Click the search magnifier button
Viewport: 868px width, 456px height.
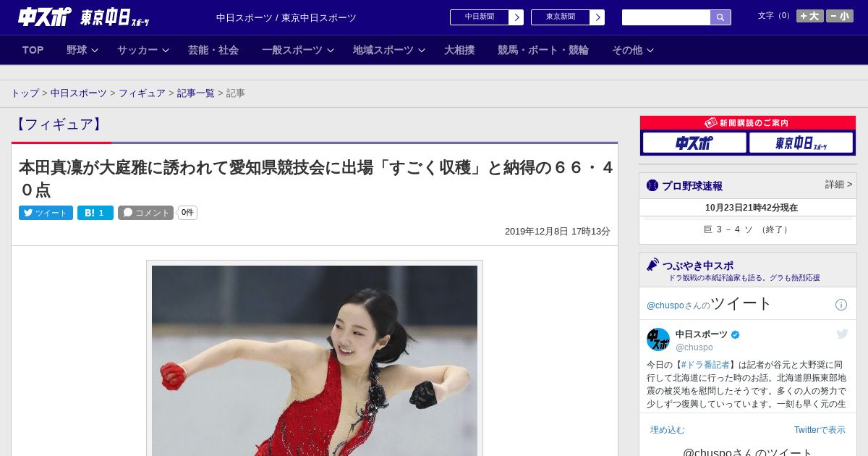tap(720, 17)
